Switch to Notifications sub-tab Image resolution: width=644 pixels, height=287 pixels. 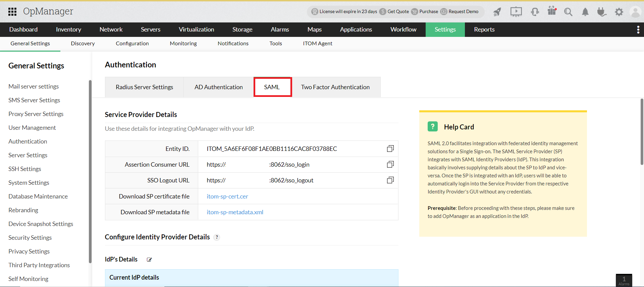[233, 44]
